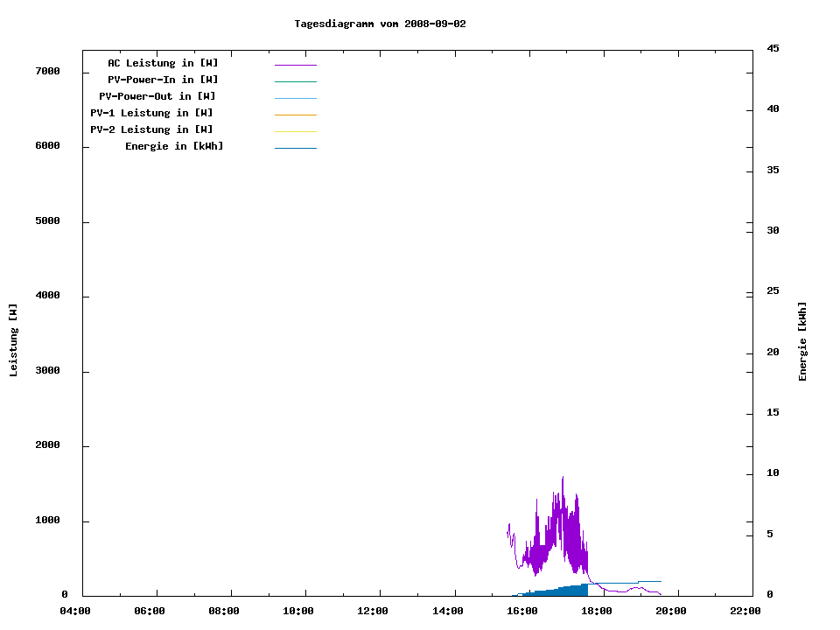This screenshot has height=630, width=840.
Task: Click the yellow PV-2 Leistung legend line sample
Action: tap(295, 131)
